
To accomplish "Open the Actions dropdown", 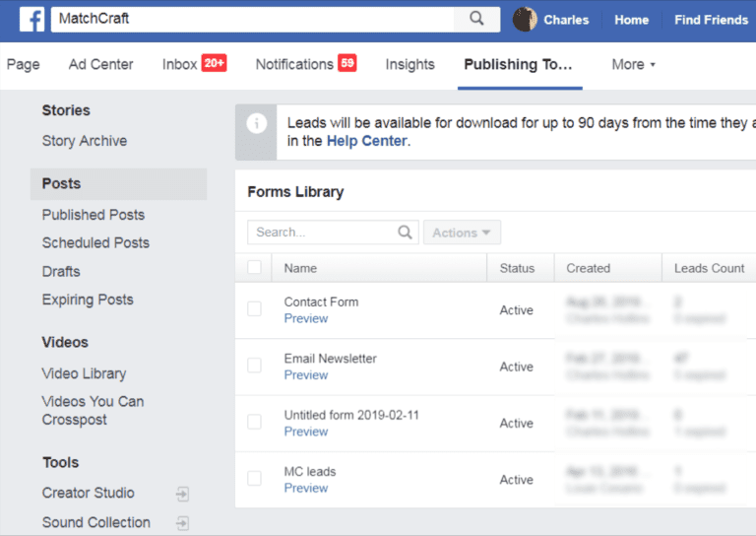I will [462, 233].
